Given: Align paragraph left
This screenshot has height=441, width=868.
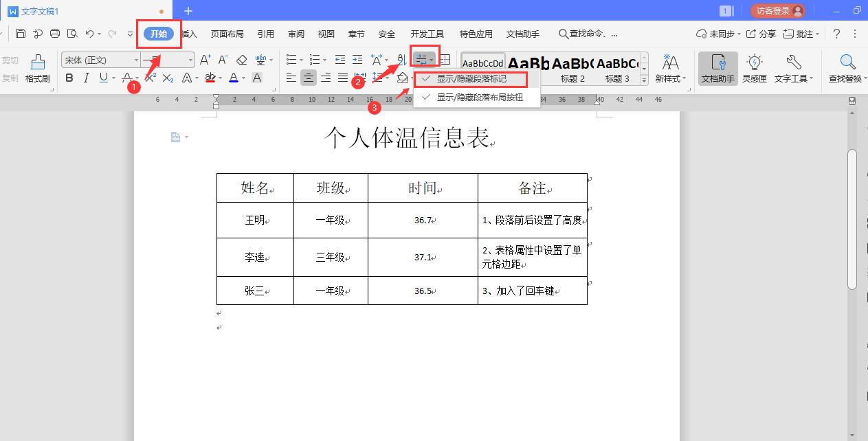Looking at the screenshot, I should pyautogui.click(x=291, y=78).
